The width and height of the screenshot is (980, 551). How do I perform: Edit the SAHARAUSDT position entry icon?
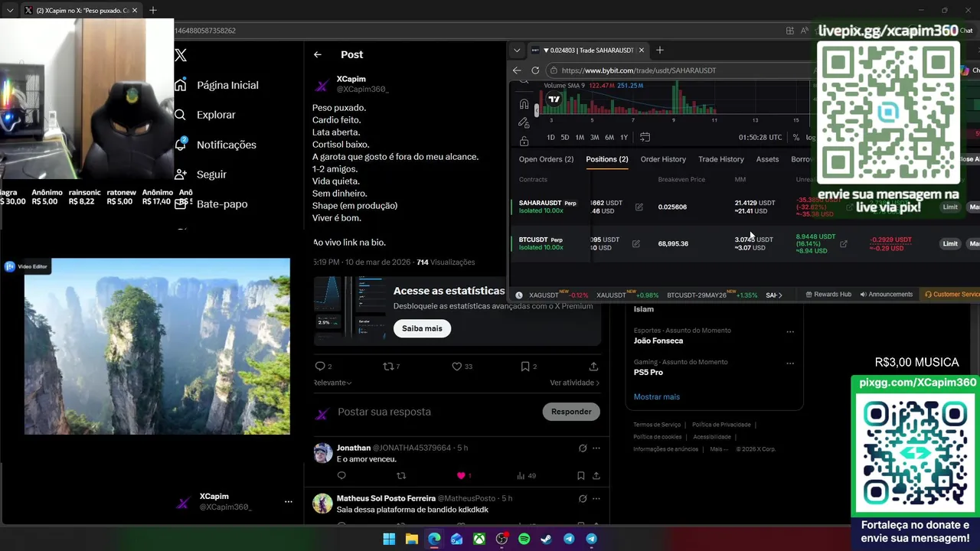coord(639,207)
